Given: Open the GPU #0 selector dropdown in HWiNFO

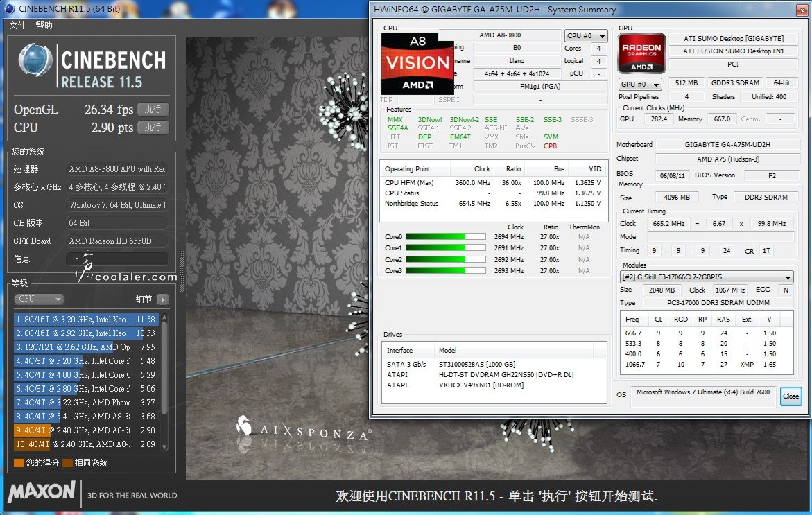Looking at the screenshot, I should (x=640, y=84).
